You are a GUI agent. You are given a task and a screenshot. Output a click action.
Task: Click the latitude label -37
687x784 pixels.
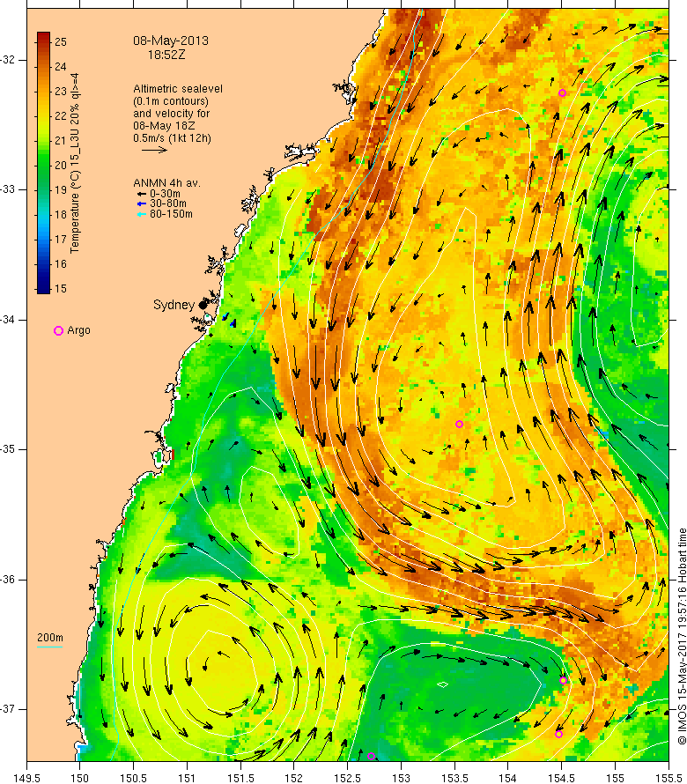(8, 709)
